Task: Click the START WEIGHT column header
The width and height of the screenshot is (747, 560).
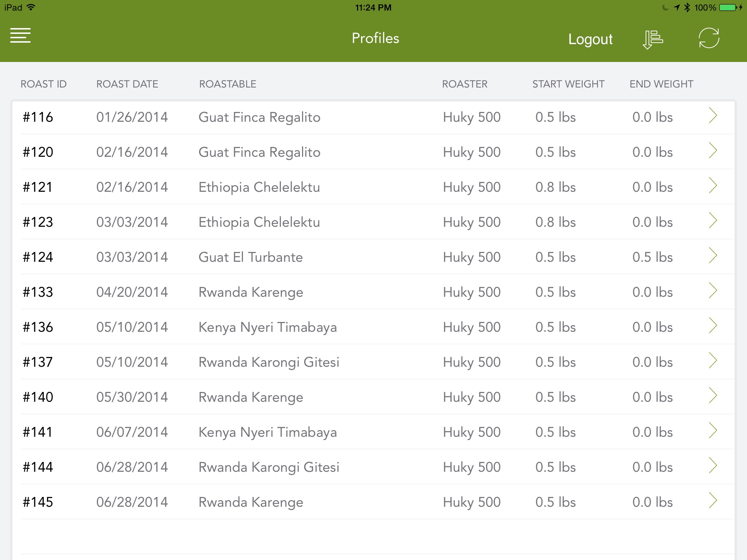Action: pos(568,84)
